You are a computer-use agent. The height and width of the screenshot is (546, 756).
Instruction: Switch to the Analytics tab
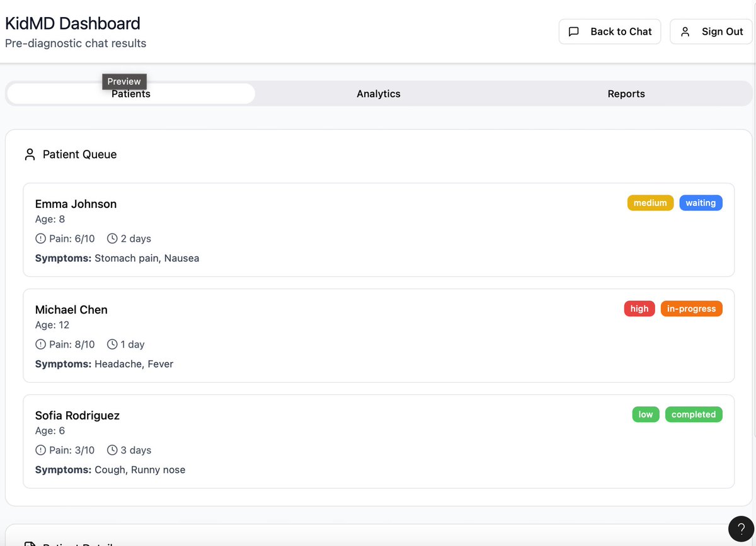pyautogui.click(x=379, y=94)
